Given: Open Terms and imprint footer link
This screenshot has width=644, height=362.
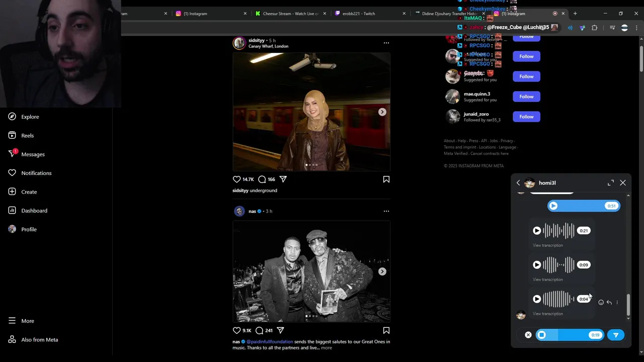Looking at the screenshot, I should 460,147.
